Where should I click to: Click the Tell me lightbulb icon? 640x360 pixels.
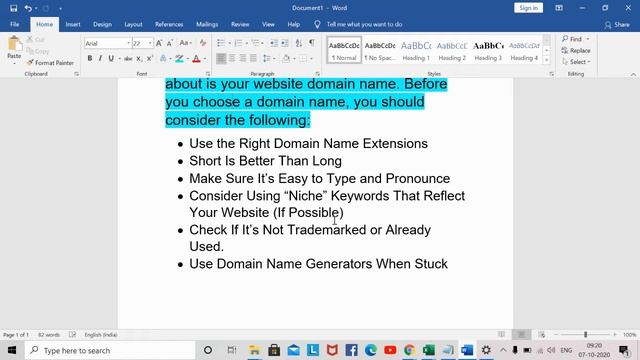[x=317, y=24]
